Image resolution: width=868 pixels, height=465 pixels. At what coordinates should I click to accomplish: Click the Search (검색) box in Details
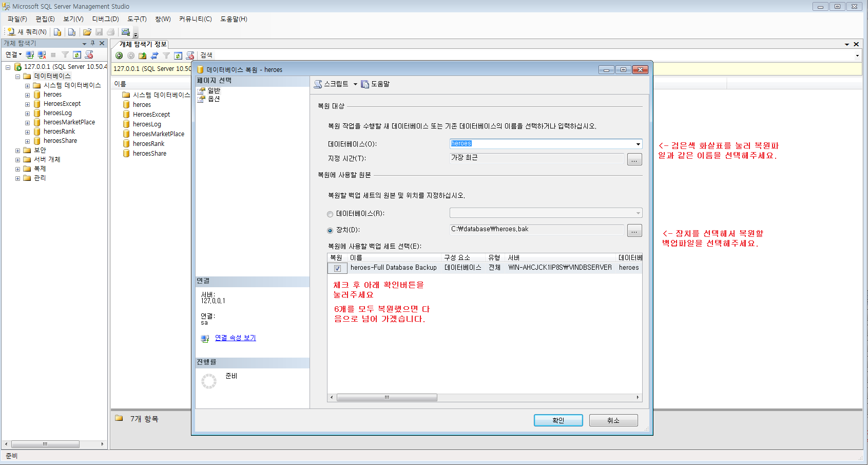pyautogui.click(x=529, y=55)
